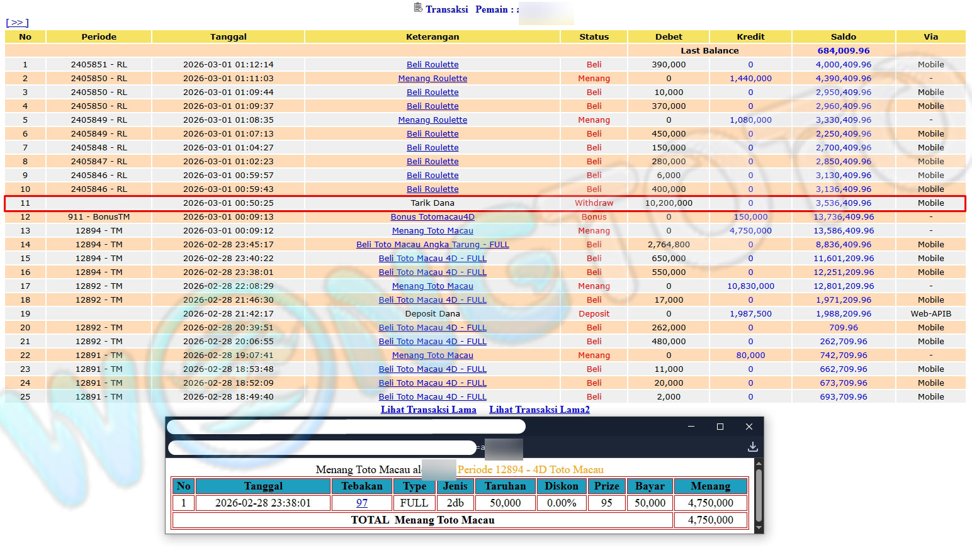
Task: Click the Last Balance amount 684,009.96
Action: coord(844,51)
